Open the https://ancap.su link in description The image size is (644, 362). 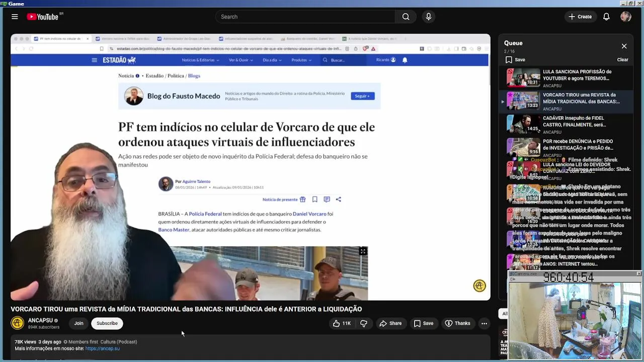[102, 348]
